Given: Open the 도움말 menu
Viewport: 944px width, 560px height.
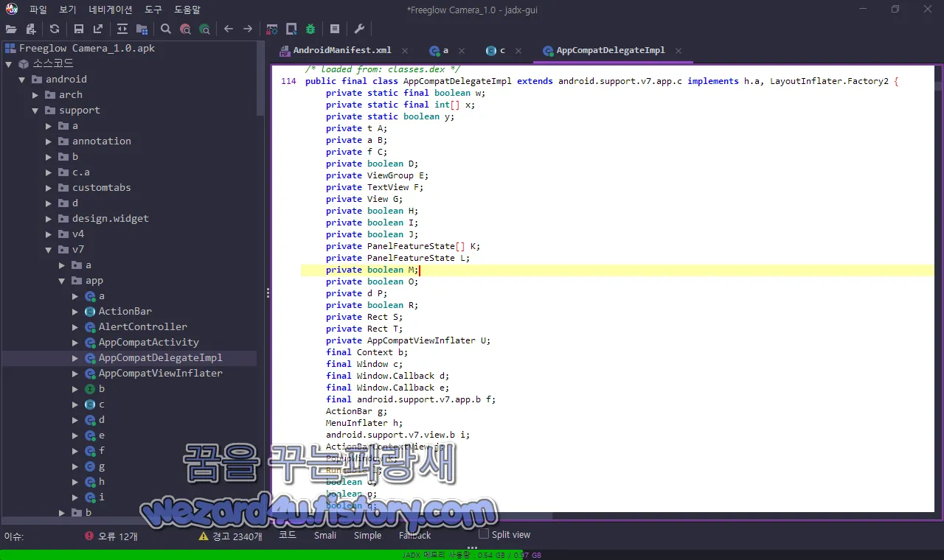Looking at the screenshot, I should pos(187,10).
